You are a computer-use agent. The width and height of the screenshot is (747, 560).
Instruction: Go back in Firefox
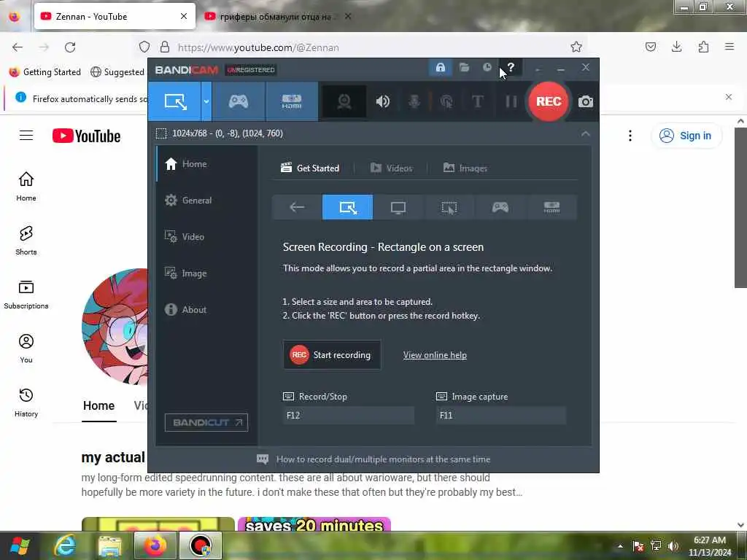click(18, 47)
